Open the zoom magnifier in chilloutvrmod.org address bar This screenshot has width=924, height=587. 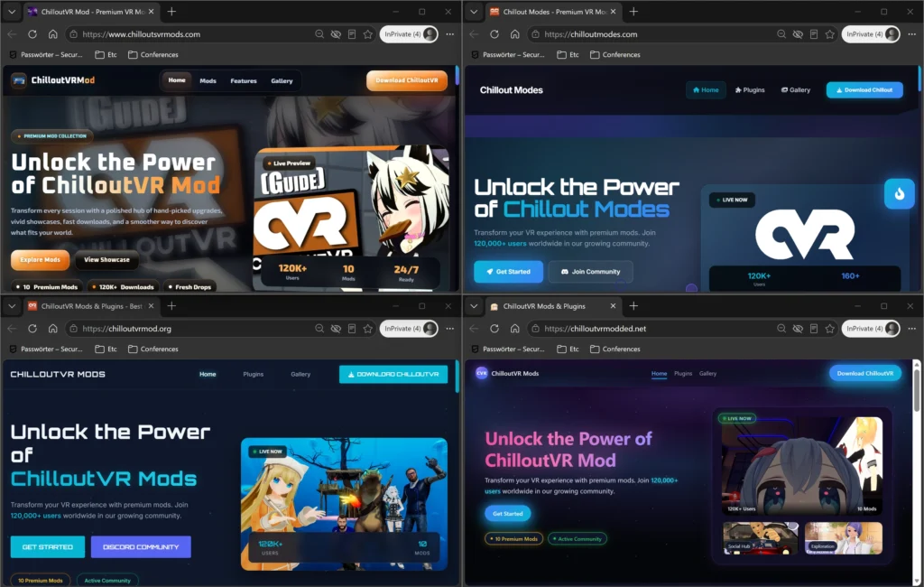point(319,329)
